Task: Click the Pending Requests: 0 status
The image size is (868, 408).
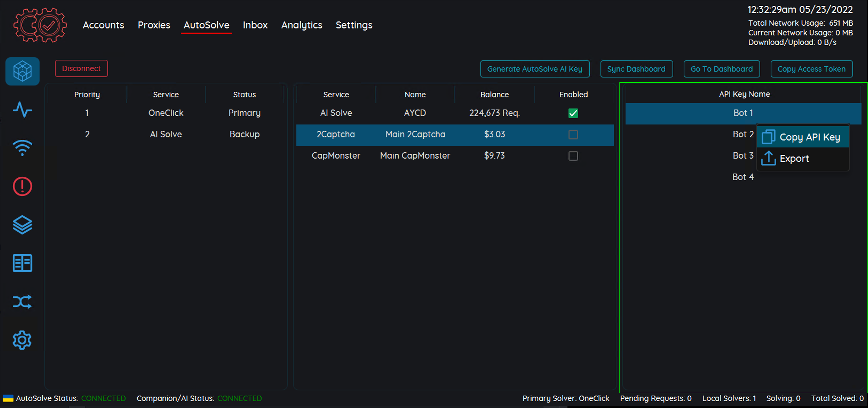Action: (656, 398)
